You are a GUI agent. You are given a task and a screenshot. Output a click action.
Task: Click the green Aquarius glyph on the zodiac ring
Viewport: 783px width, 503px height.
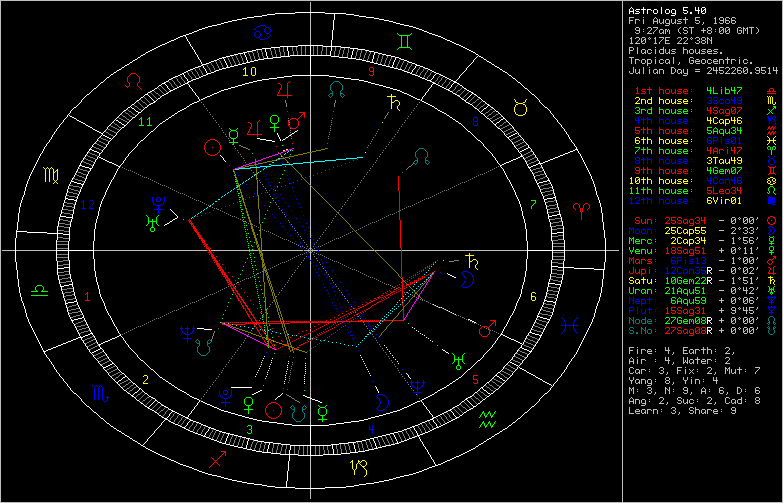(x=487, y=419)
